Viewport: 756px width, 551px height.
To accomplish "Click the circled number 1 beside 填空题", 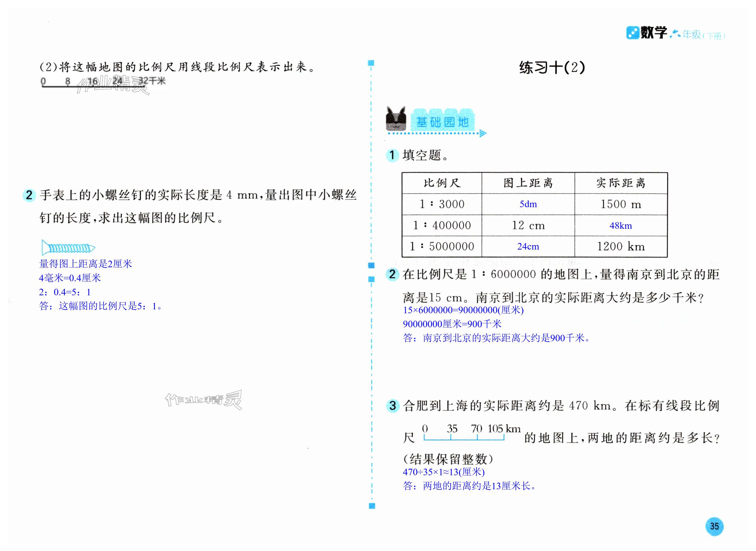I will 392,155.
